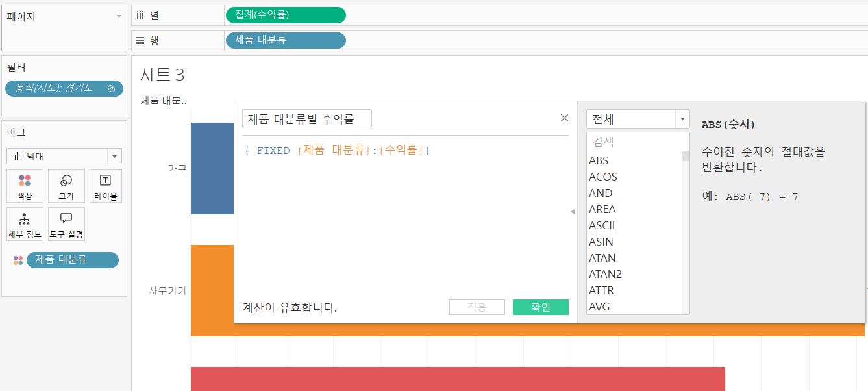
Task: Close the calculation editor dialog
Action: [x=564, y=118]
